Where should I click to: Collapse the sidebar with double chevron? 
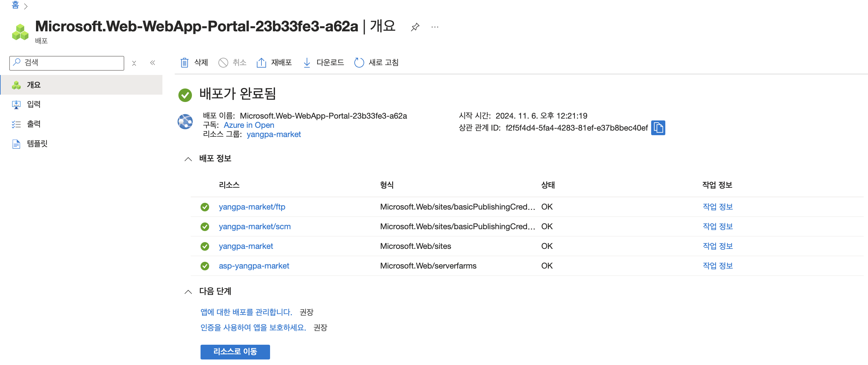[x=153, y=63]
